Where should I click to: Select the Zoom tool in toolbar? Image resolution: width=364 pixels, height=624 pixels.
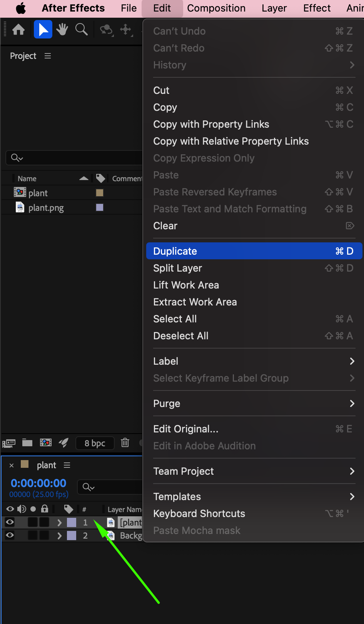click(x=81, y=30)
